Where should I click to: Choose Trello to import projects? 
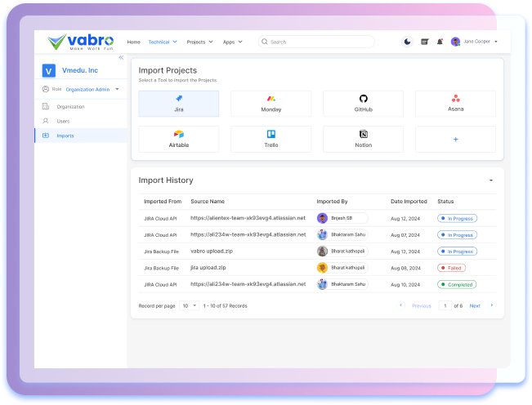270,139
